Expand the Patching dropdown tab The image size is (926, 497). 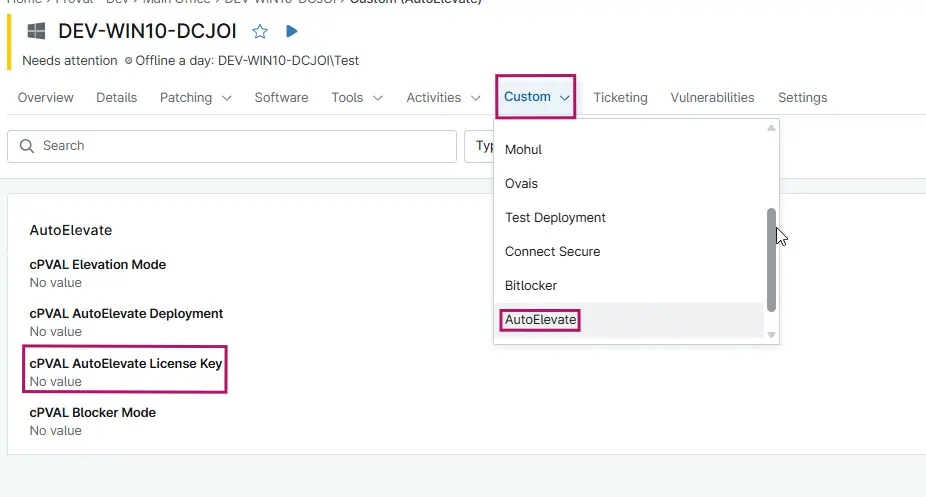[196, 97]
